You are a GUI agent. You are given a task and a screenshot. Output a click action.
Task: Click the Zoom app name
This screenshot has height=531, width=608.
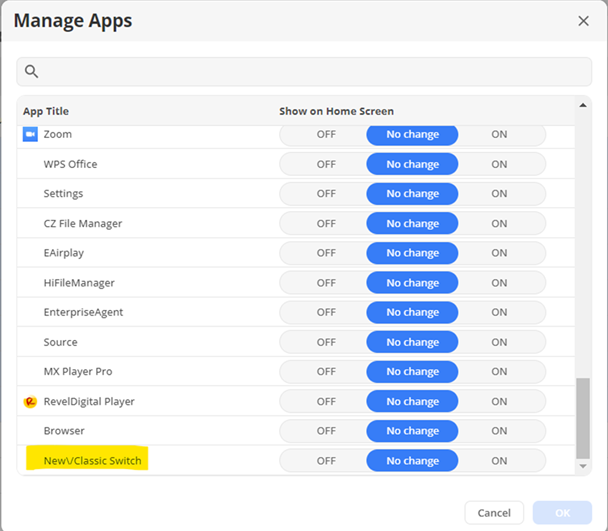pos(57,134)
